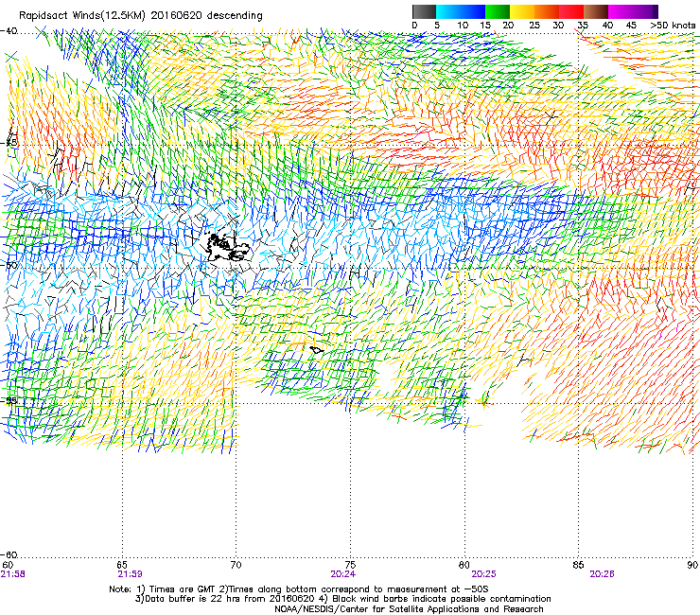Click the '60' longitude axis label
The height and width of the screenshot is (615, 700).
pos(8,565)
